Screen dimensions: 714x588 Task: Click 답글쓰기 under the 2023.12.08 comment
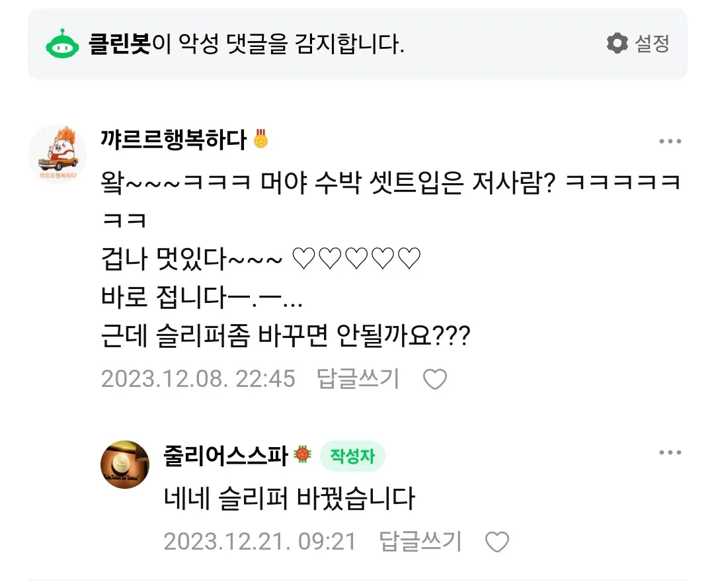coord(358,378)
